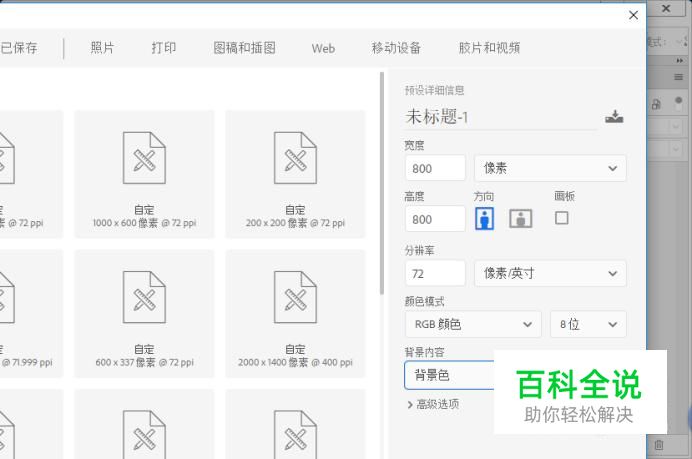Select the 200 x 200 像素 preset

[x=295, y=174]
